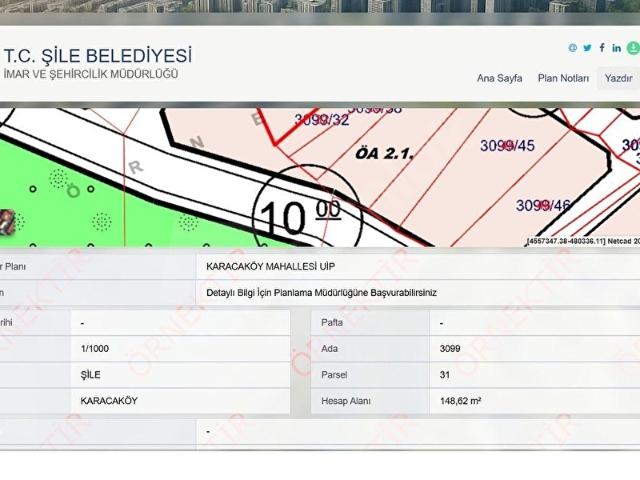This screenshot has width=640, height=480.
Task: Click the Hesap Alanı label cell
Action: 370,401
